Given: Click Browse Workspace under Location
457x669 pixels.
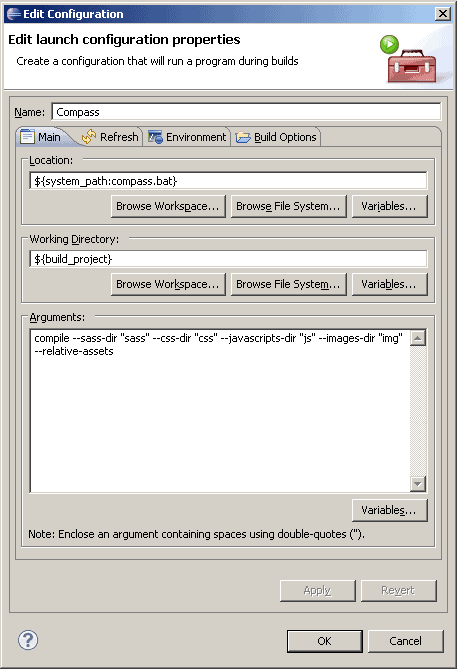Looking at the screenshot, I should [168, 207].
